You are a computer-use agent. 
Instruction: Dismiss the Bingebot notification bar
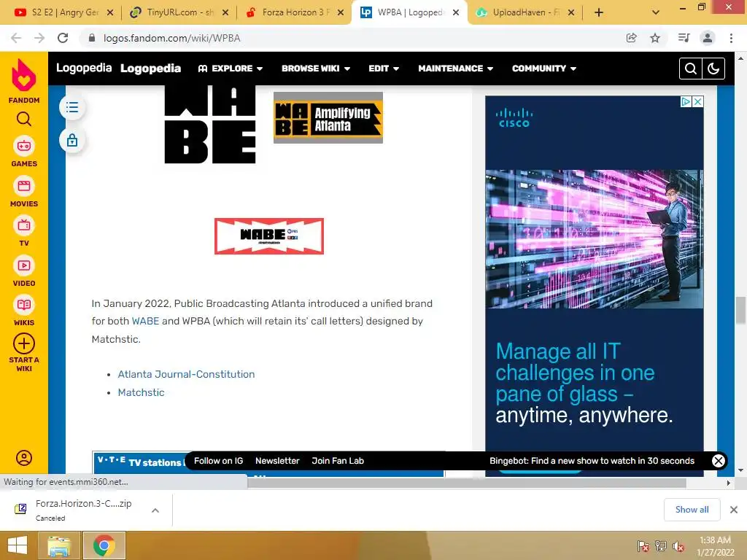coord(718,461)
